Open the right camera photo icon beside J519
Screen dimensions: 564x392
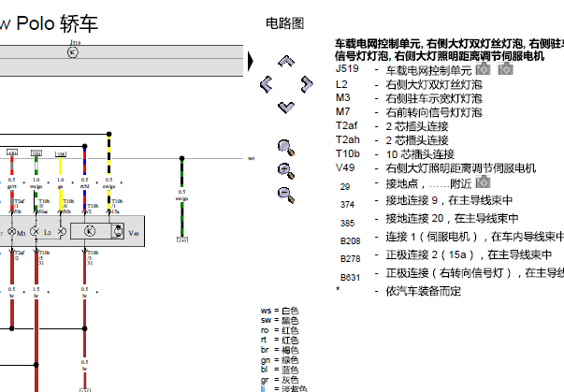pos(505,68)
